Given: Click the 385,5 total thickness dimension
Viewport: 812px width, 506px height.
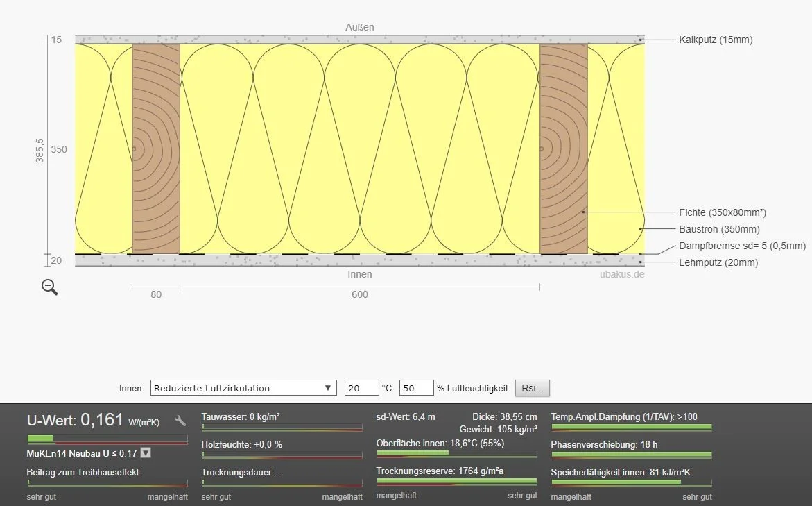Looking at the screenshot, I should pos(40,151).
